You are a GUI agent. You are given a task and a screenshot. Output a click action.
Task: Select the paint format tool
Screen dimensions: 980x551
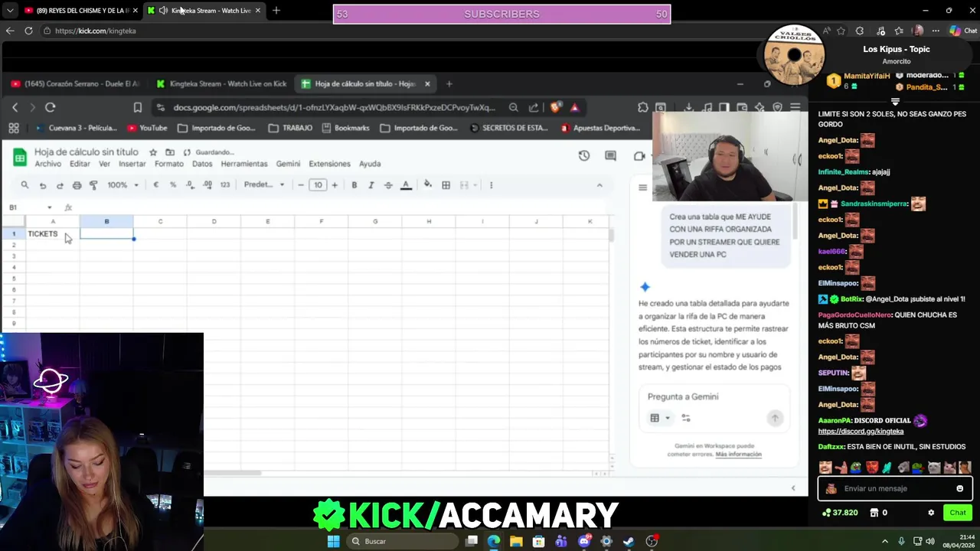click(93, 185)
